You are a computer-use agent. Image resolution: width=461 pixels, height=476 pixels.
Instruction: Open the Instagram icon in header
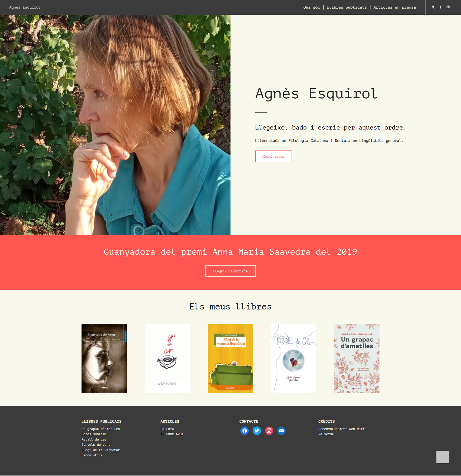pyautogui.click(x=448, y=7)
